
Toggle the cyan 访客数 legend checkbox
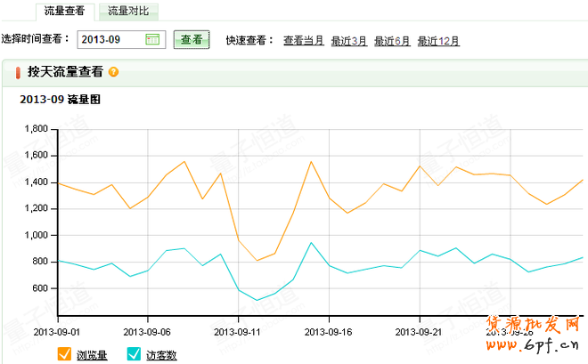point(134,354)
